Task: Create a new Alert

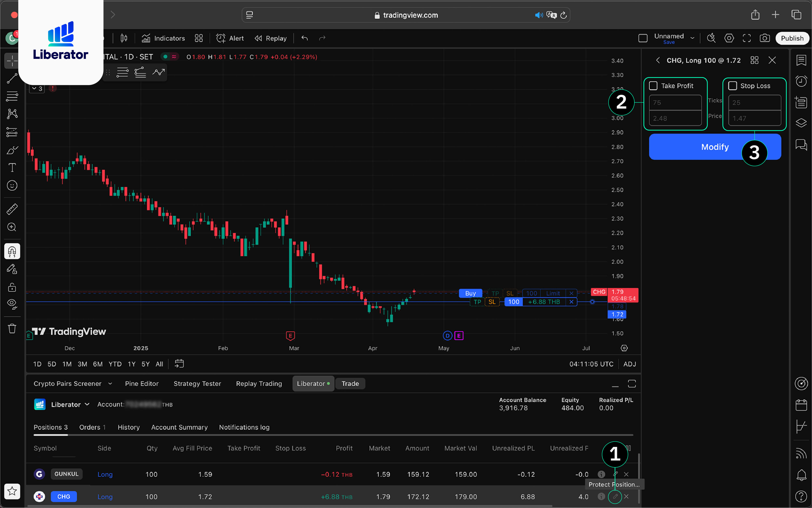Action: click(x=230, y=38)
